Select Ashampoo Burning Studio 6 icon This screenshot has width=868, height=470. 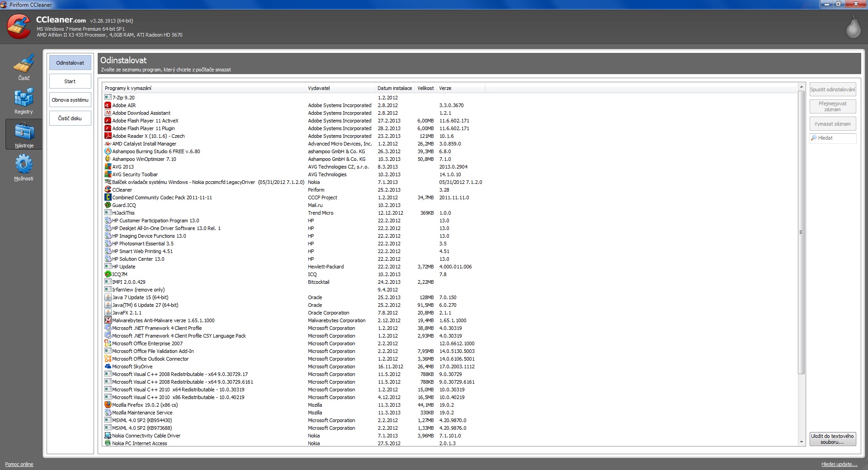pos(108,151)
